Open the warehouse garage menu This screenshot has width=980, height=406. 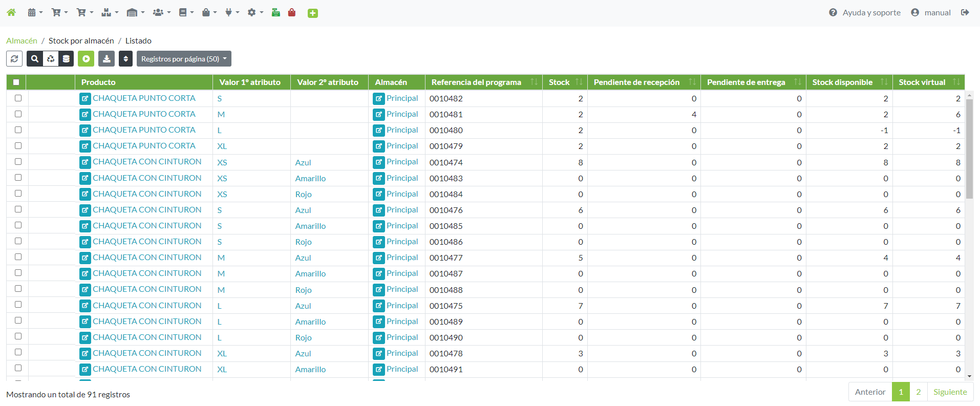click(x=135, y=12)
